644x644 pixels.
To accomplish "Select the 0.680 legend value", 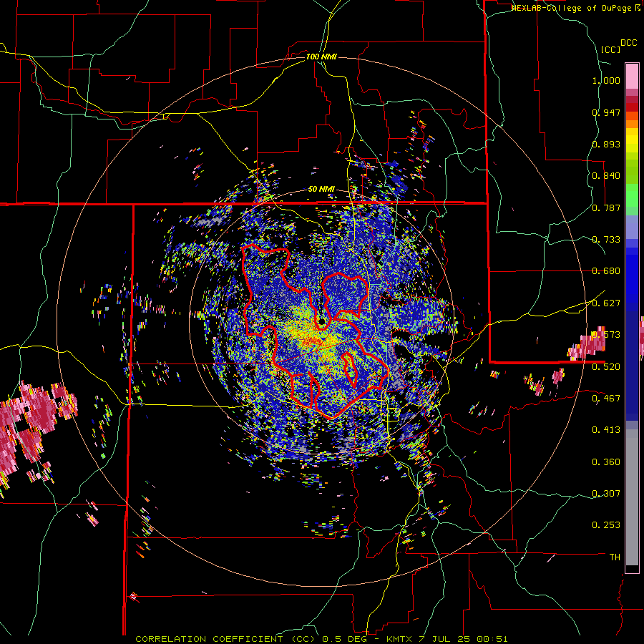I will pos(606,271).
